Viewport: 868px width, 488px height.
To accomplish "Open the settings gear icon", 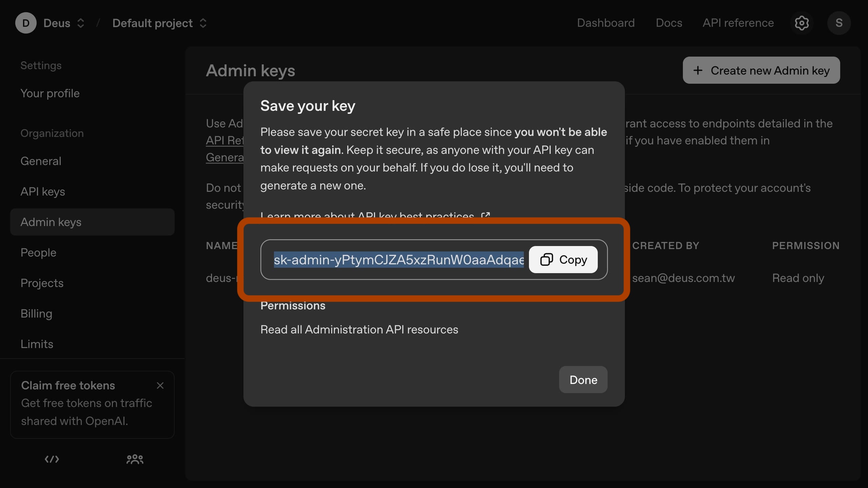I will coord(802,23).
